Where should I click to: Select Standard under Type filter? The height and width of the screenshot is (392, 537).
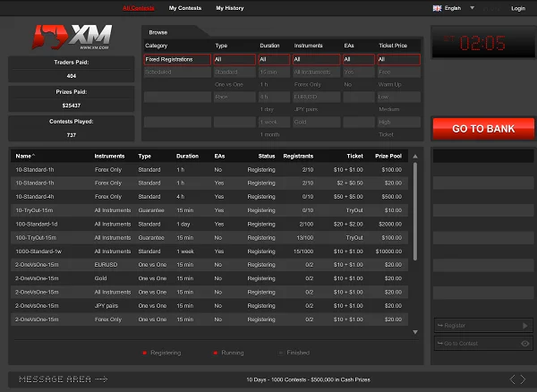(234, 72)
